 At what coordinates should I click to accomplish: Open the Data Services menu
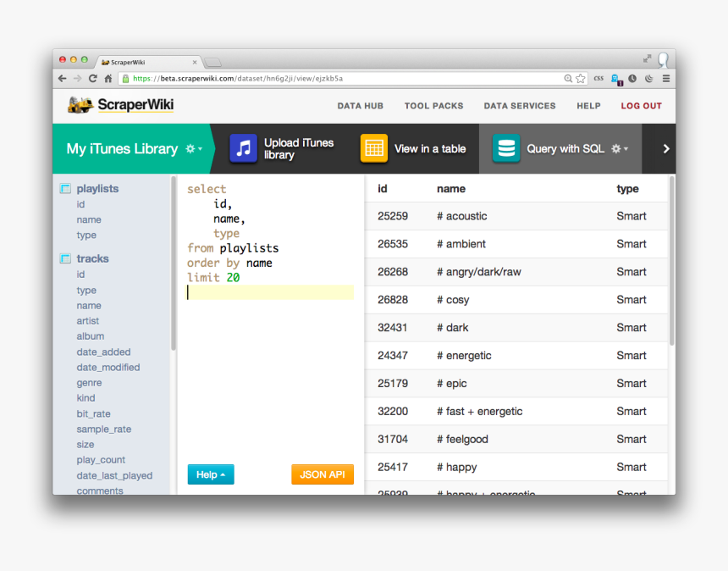pos(520,106)
